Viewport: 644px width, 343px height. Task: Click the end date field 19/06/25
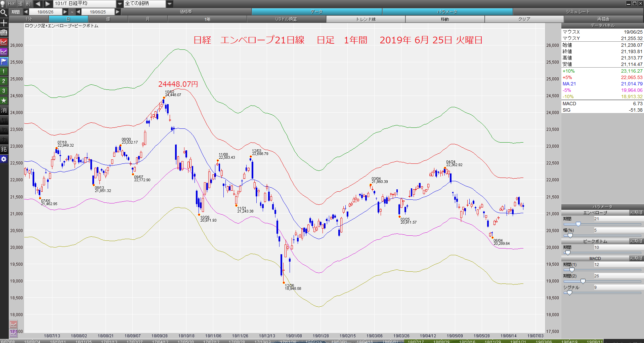click(x=98, y=12)
